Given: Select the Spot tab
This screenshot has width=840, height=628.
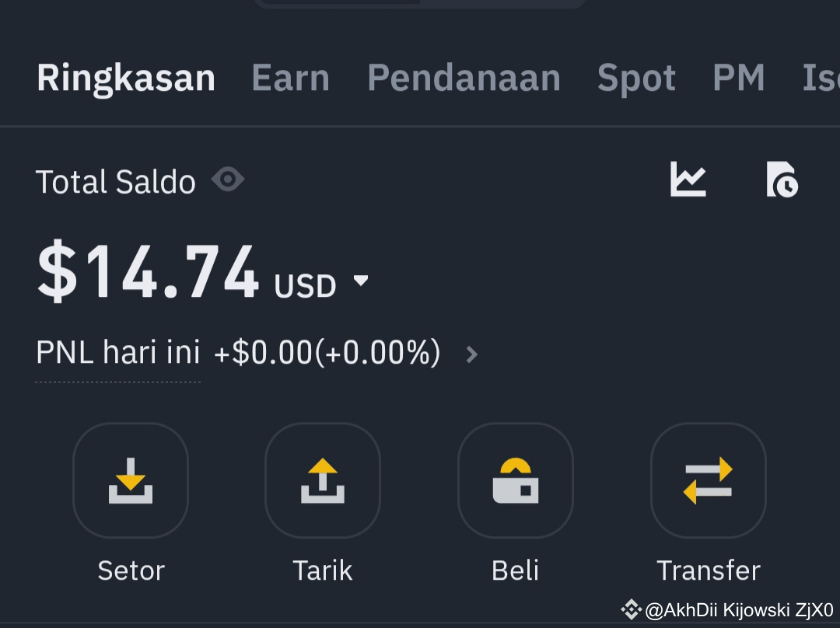Looking at the screenshot, I should point(636,78).
